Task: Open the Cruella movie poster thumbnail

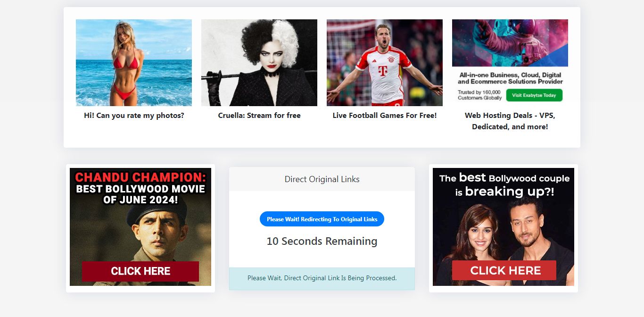Action: pos(259,63)
